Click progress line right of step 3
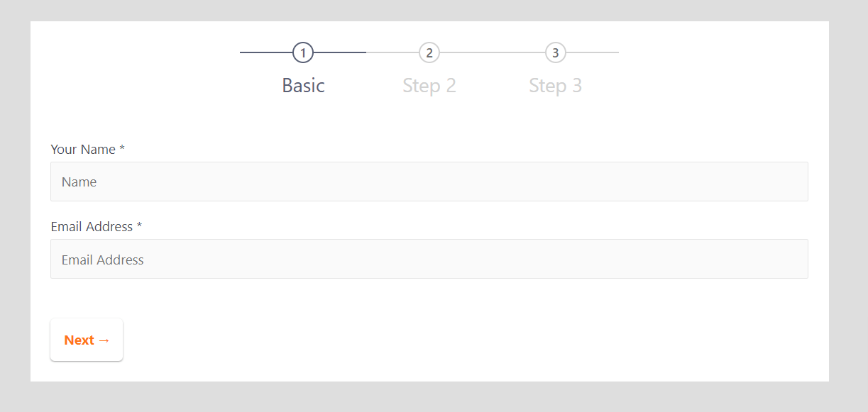 coord(593,52)
